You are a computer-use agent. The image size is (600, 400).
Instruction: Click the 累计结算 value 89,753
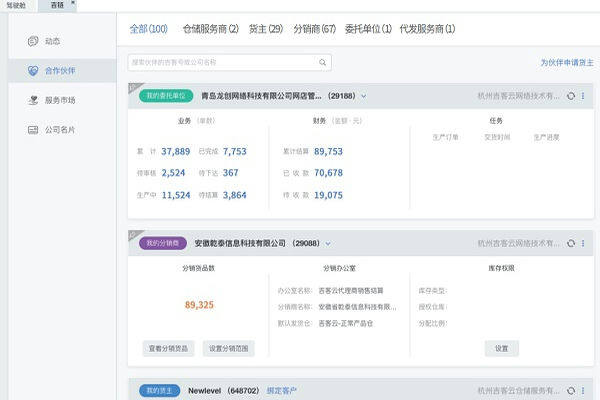point(328,152)
